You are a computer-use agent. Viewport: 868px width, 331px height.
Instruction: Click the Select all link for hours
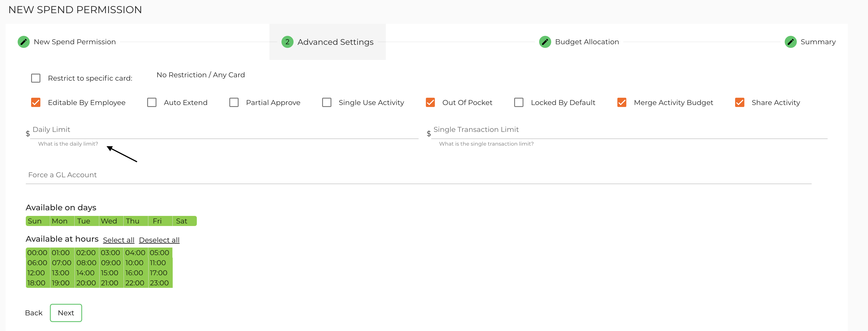pyautogui.click(x=119, y=240)
